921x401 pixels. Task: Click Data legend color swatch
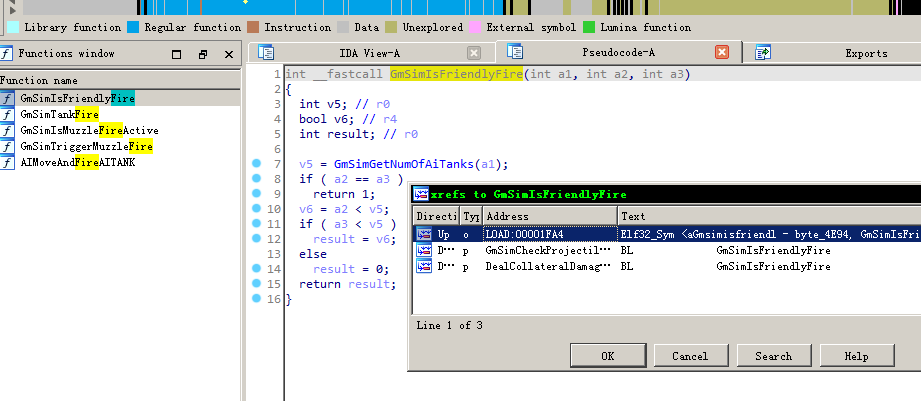[x=344, y=27]
